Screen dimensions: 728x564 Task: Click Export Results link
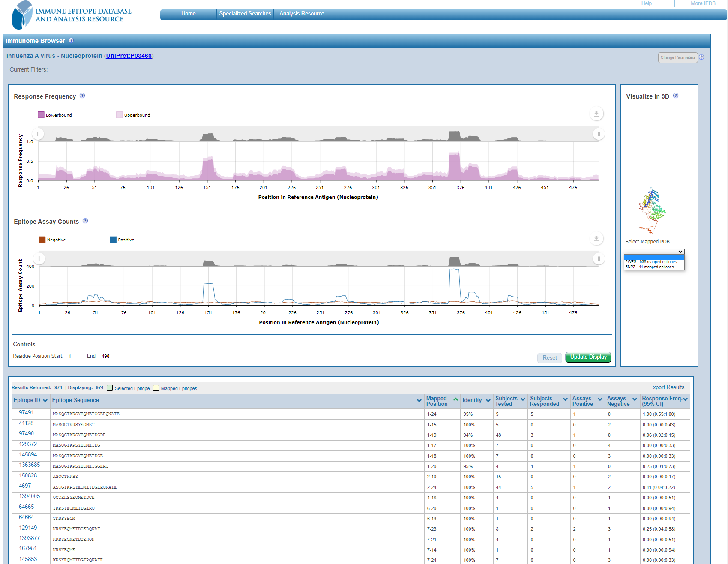pyautogui.click(x=667, y=387)
